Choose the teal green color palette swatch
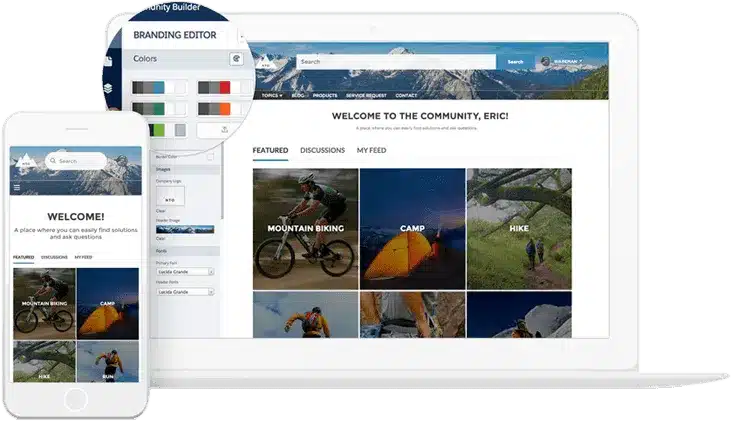Image resolution: width=732 pixels, height=421 pixels. coord(159,109)
